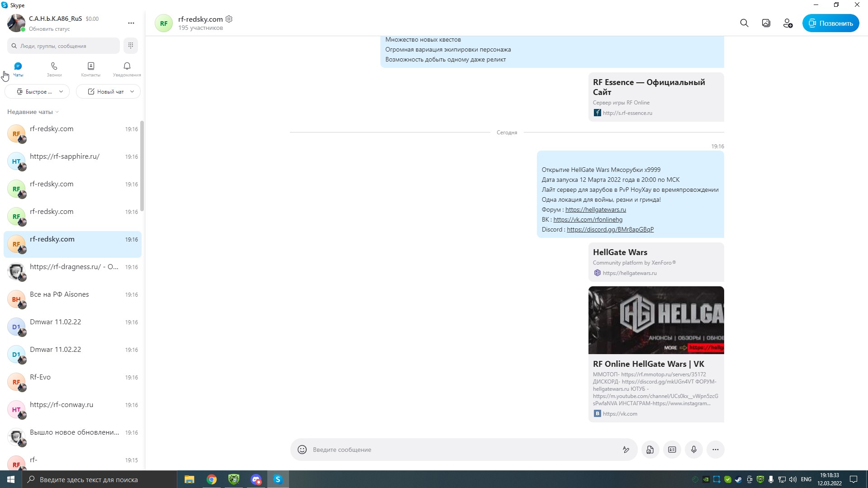Open File Explorer from taskbar
Image resolution: width=868 pixels, height=488 pixels.
click(190, 479)
